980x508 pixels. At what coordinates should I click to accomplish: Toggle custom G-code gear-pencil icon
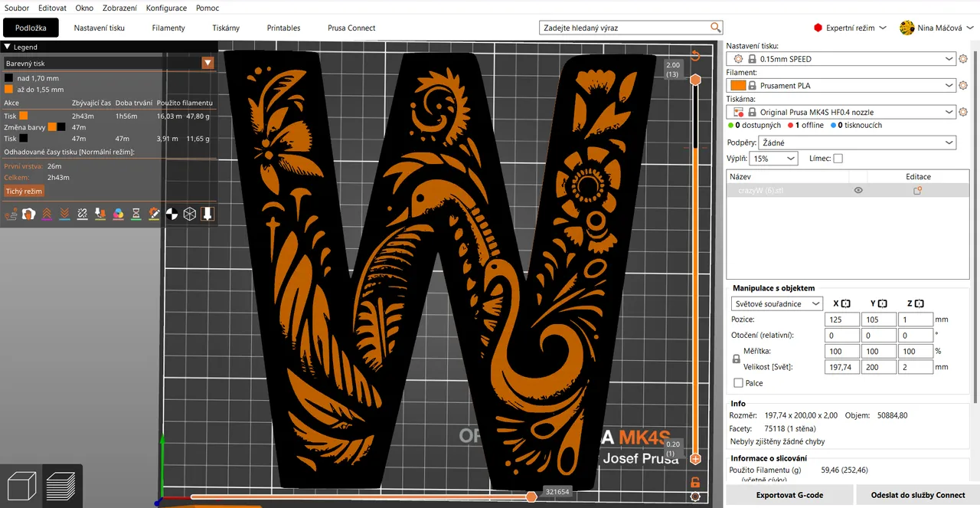point(154,214)
